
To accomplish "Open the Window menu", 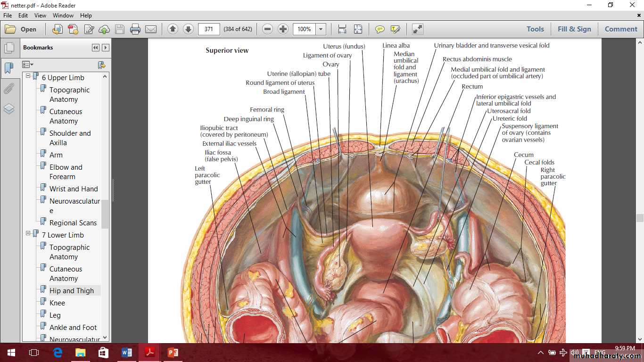I will pos(63,16).
